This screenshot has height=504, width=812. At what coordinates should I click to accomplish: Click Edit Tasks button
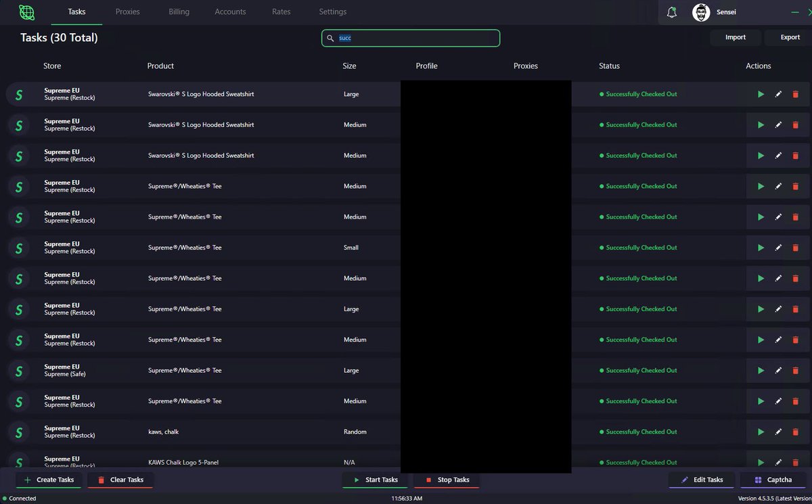(701, 480)
